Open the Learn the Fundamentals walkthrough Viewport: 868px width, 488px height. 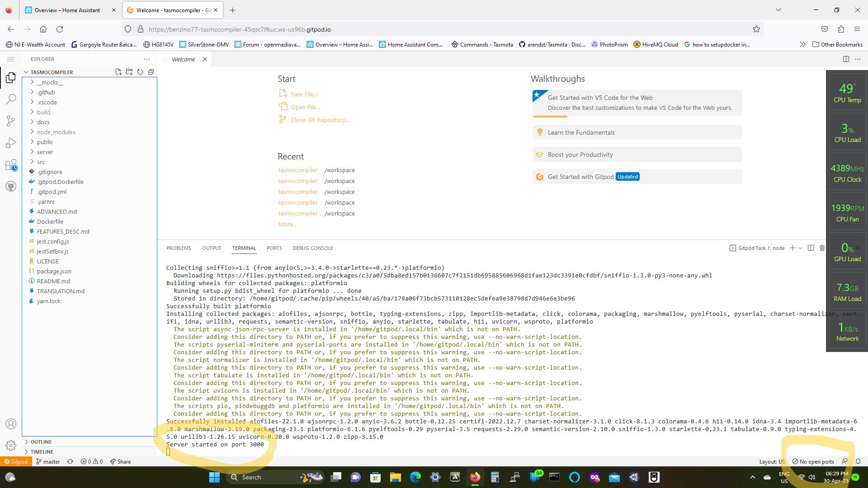(x=581, y=132)
